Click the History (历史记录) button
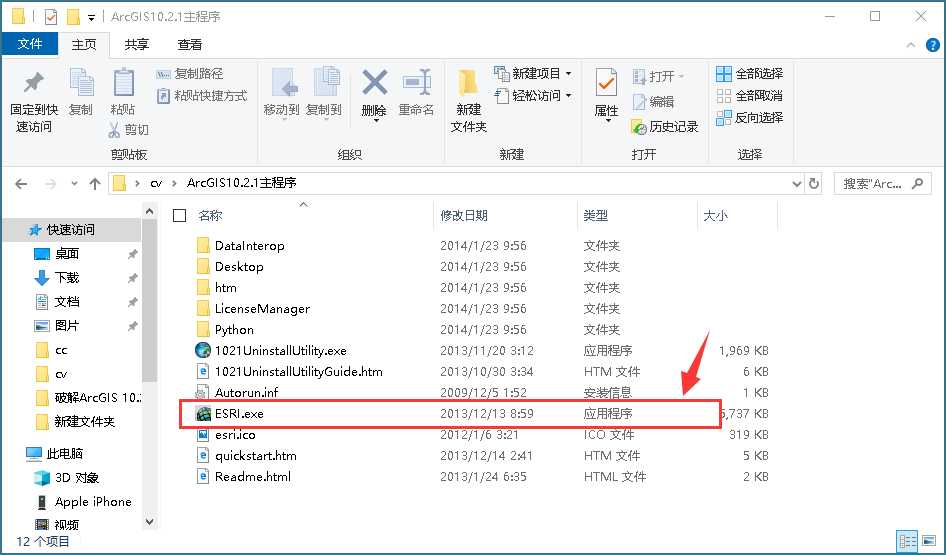The image size is (946, 555). click(665, 127)
